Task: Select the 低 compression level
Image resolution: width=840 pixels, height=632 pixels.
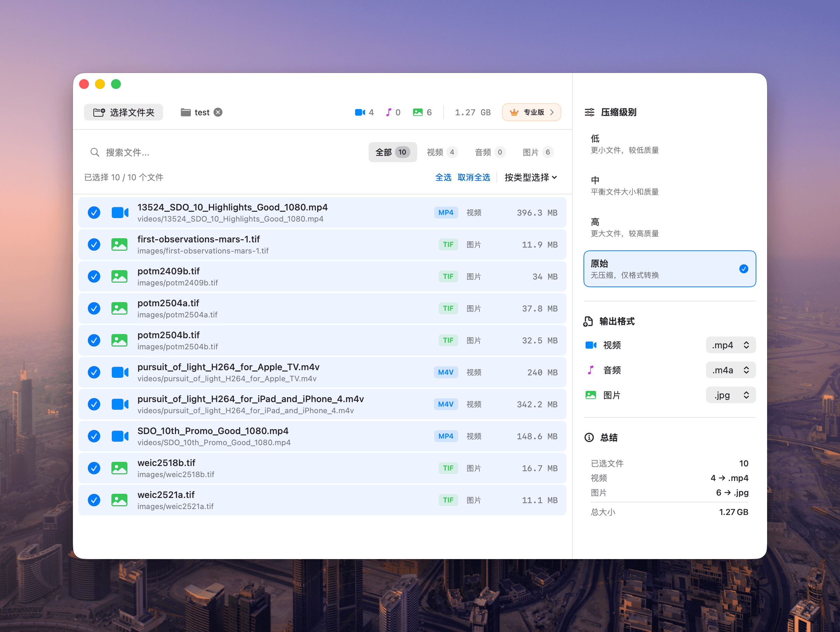Action: coord(670,144)
